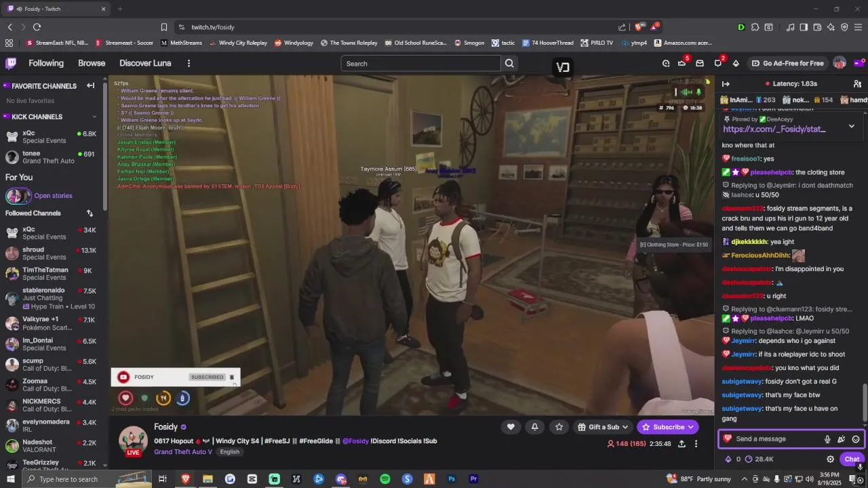
Task: Click the browser address bar
Action: tap(400, 27)
